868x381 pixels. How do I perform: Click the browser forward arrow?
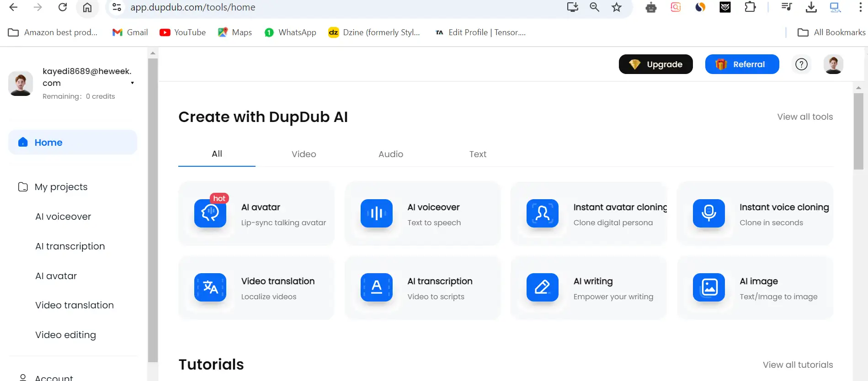pyautogui.click(x=38, y=7)
